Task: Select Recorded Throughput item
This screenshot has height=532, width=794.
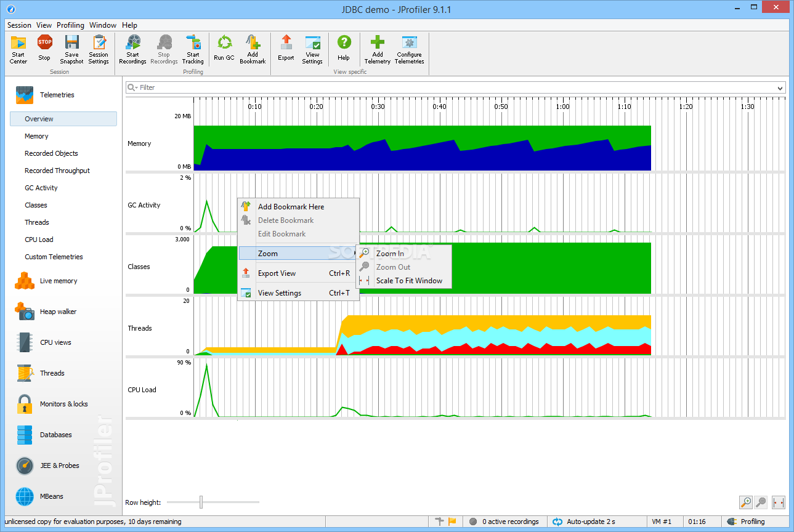Action: 57,171
